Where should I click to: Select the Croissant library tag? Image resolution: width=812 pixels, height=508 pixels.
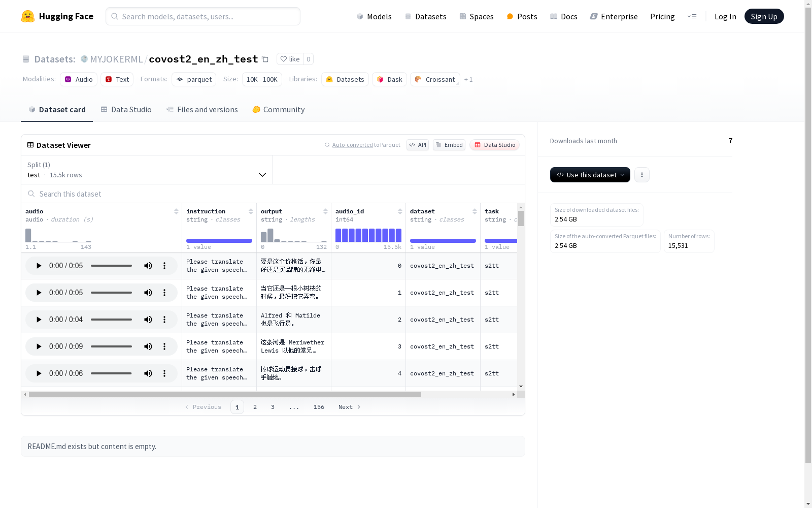(x=435, y=79)
